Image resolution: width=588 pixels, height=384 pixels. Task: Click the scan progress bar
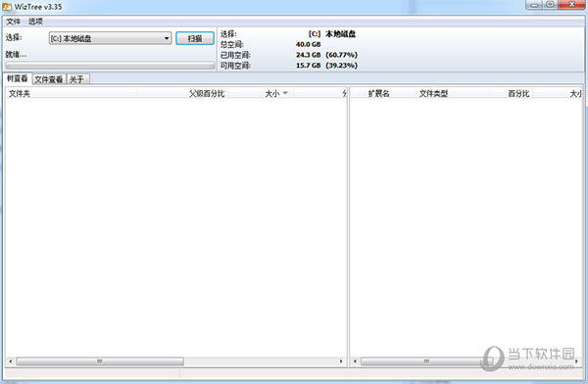pos(110,66)
